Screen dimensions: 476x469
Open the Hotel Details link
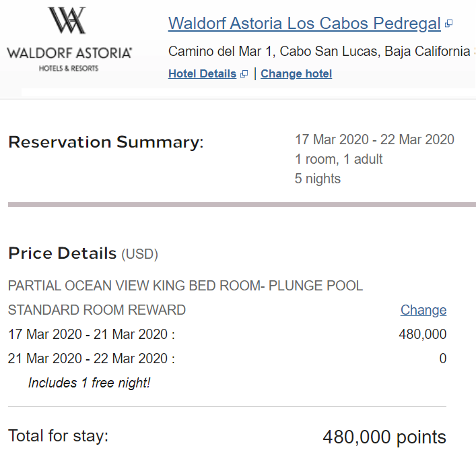[202, 74]
